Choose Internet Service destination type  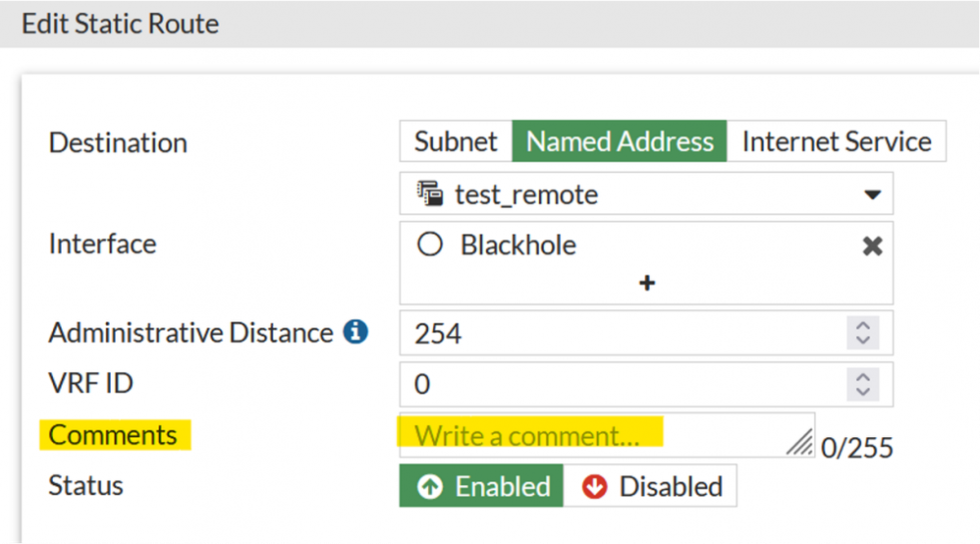[837, 141]
